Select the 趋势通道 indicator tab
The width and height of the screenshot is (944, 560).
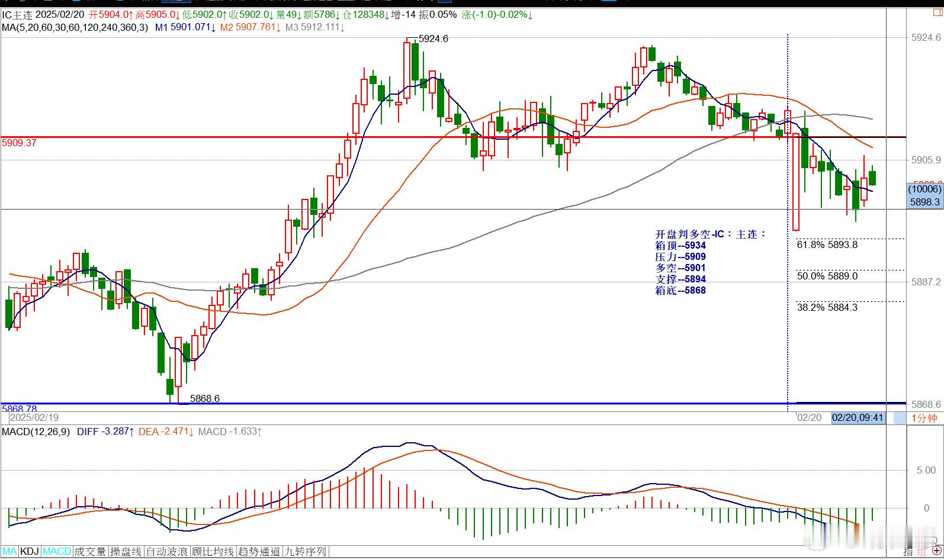259,552
